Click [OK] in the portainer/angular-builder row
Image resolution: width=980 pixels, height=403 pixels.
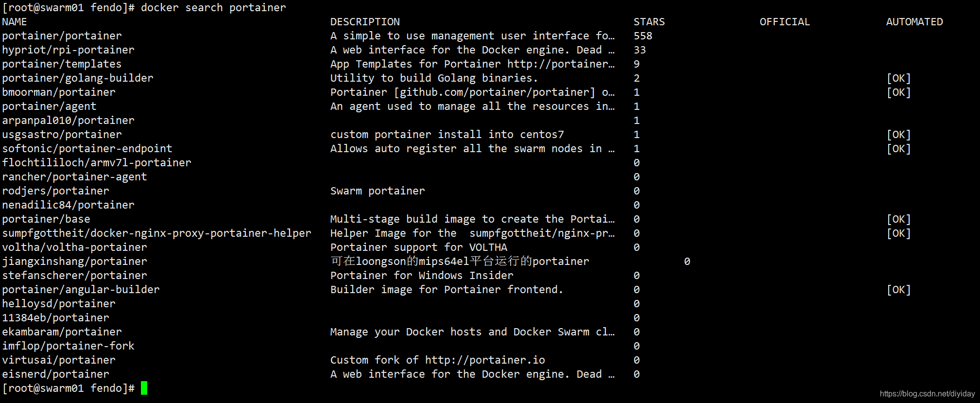899,290
